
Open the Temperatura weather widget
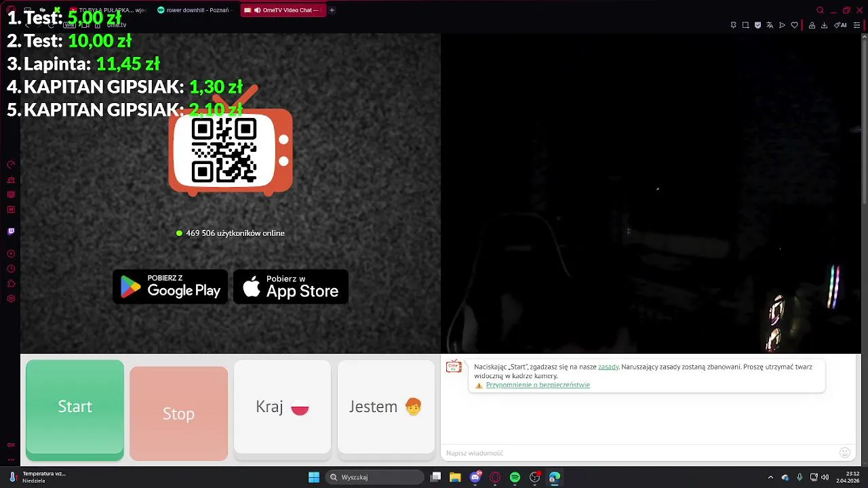[37, 477]
